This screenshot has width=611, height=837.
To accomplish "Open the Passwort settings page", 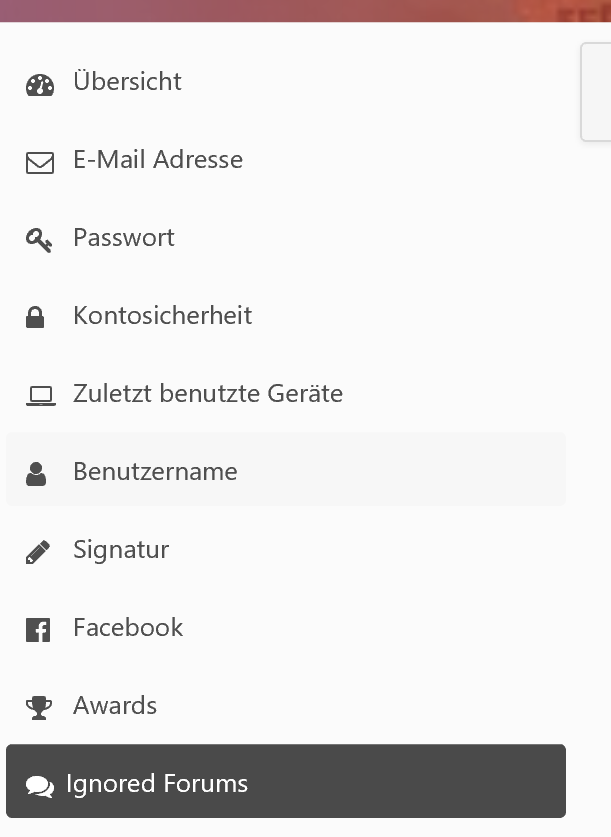I will tap(124, 238).
